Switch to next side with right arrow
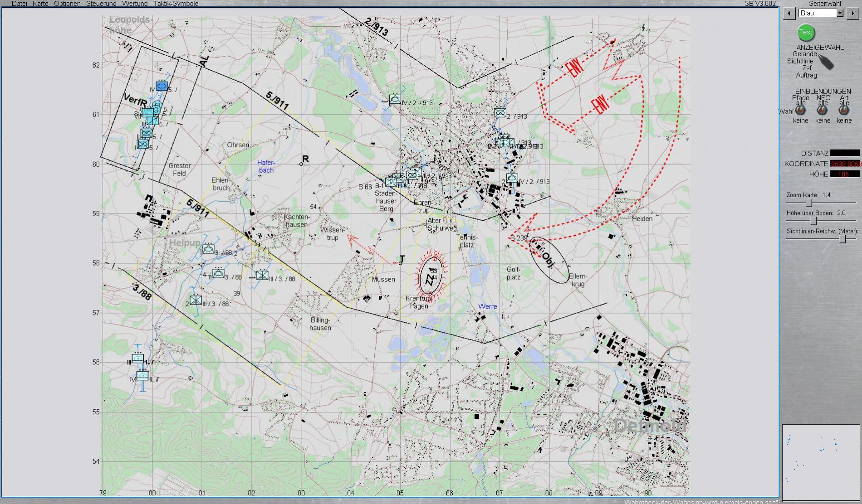 pyautogui.click(x=852, y=13)
